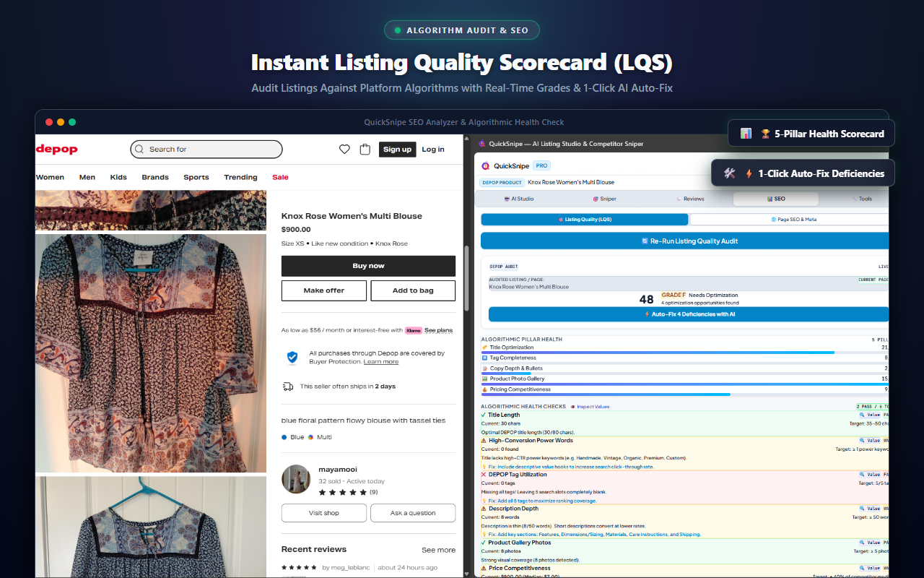Switch to the Sniper tab
The image size is (924, 578).
coord(605,199)
